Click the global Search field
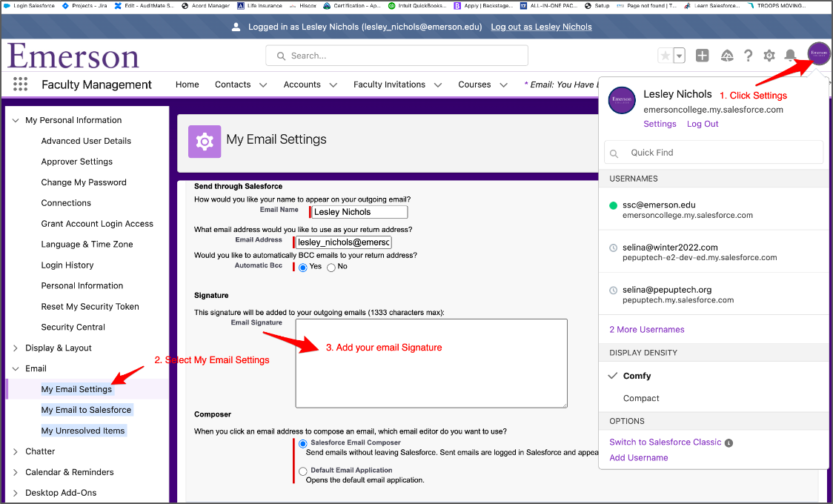 click(396, 56)
